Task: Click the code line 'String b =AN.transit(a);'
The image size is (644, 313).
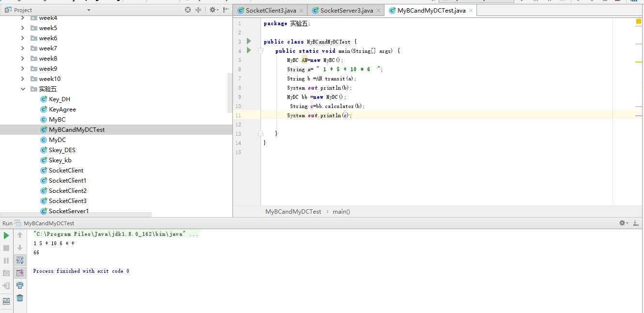Action: [322, 78]
